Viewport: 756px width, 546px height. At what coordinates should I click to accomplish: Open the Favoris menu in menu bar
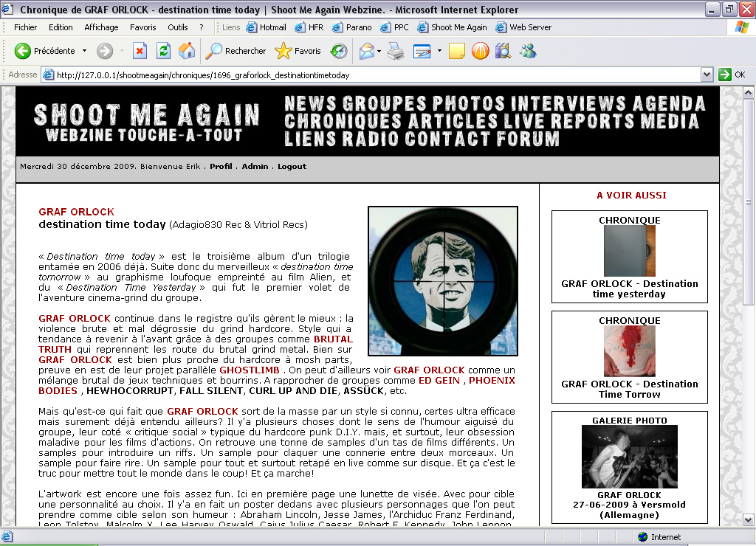pyautogui.click(x=142, y=27)
